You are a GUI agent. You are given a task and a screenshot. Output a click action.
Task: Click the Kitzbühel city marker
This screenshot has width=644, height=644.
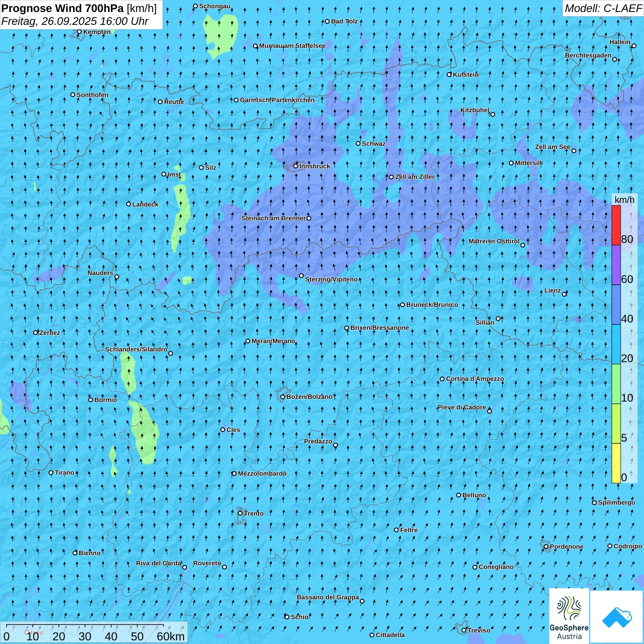click(x=493, y=114)
